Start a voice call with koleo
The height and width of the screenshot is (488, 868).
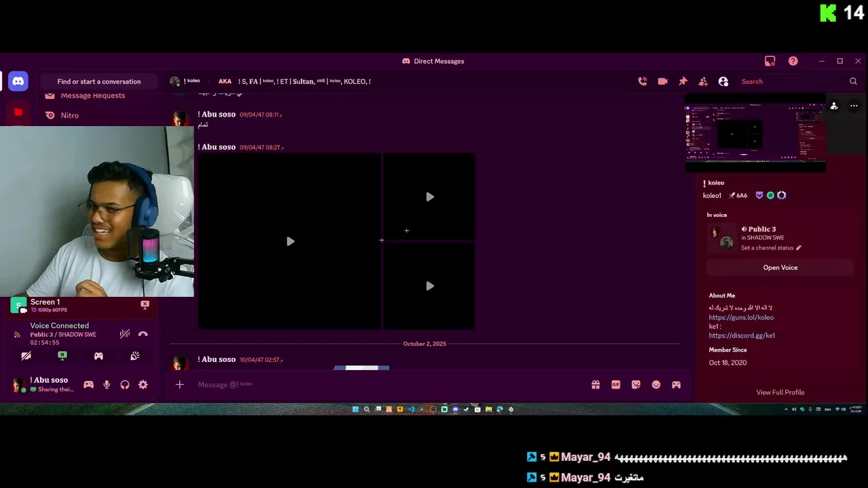[642, 81]
